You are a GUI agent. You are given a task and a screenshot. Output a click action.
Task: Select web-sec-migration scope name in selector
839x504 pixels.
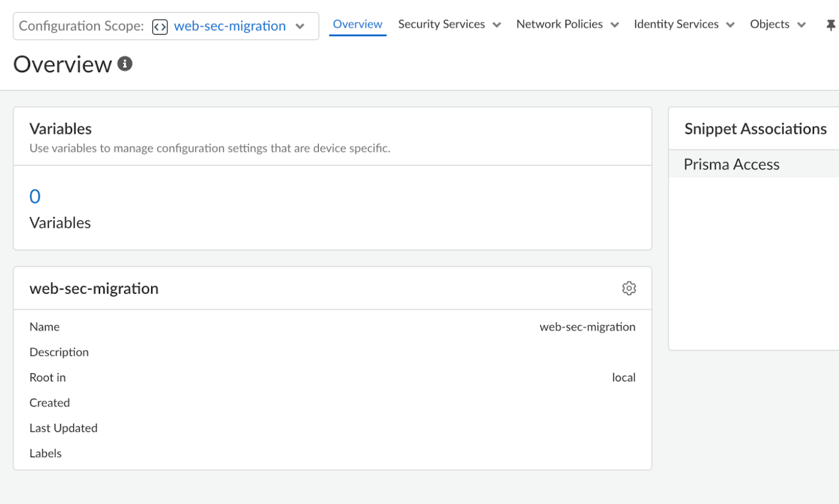230,26
